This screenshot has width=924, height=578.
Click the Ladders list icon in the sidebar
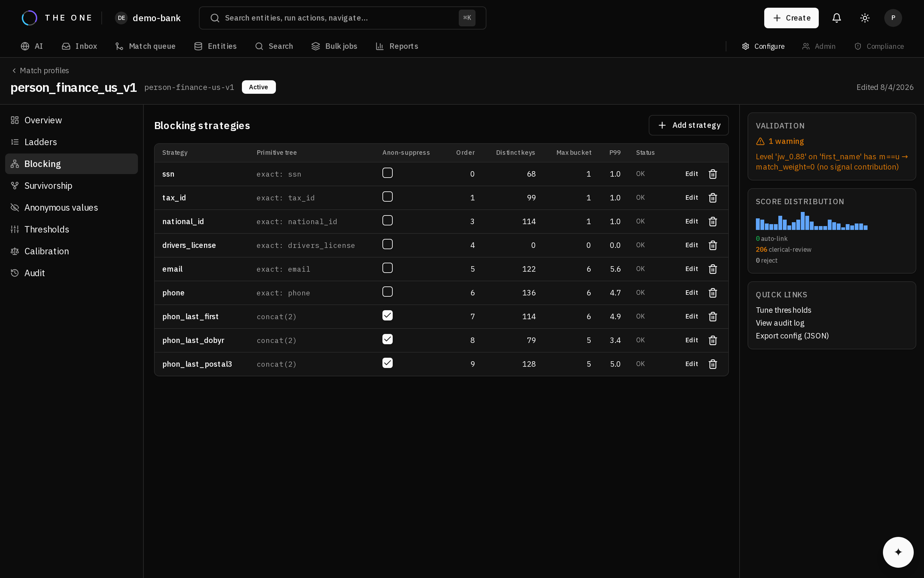[x=15, y=142]
